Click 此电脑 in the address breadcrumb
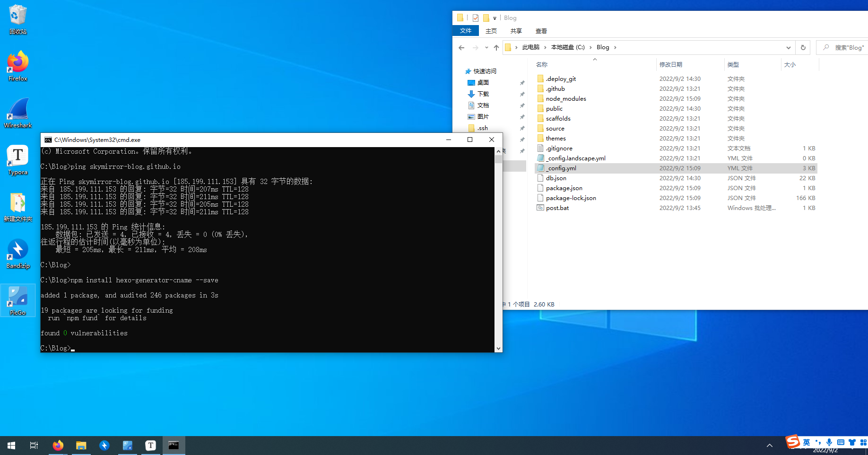 (531, 47)
